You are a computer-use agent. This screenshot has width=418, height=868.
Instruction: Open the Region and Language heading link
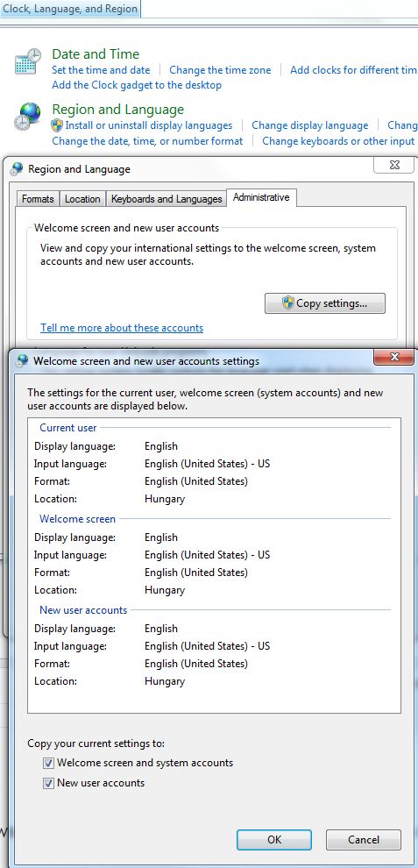tap(118, 109)
